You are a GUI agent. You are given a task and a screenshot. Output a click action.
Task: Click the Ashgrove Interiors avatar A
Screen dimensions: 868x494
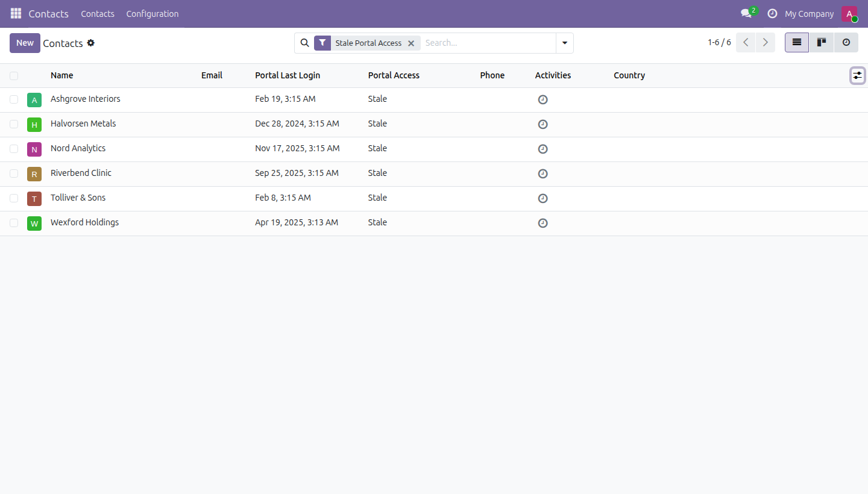tap(34, 100)
